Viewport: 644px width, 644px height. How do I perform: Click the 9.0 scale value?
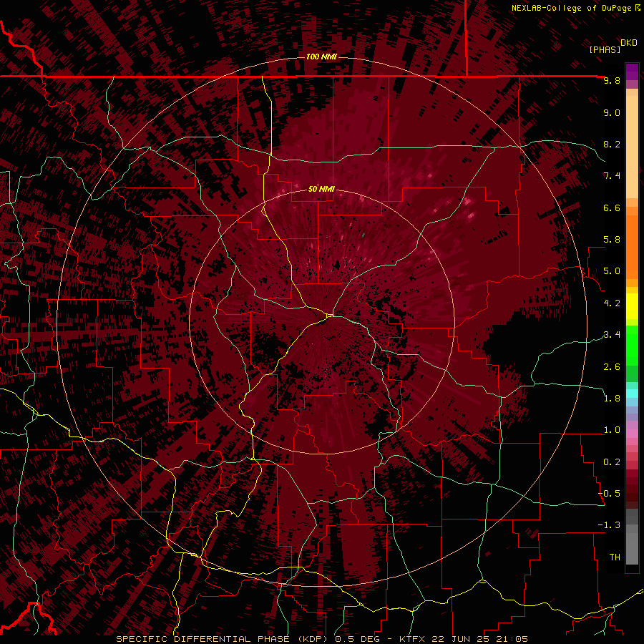(612, 112)
